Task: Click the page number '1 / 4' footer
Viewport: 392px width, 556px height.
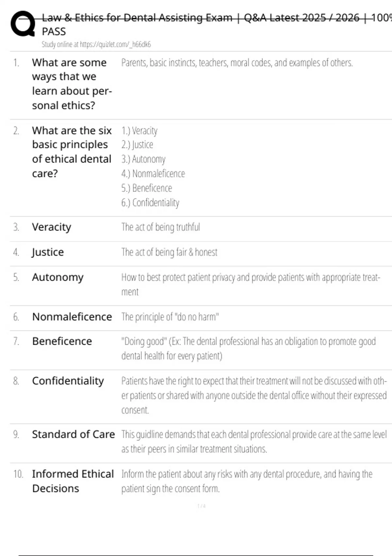Action: tap(202, 506)
